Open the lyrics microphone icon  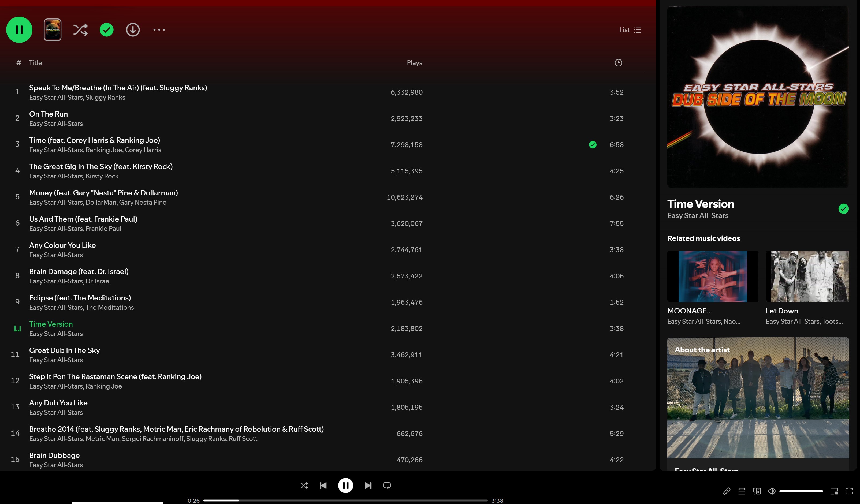727,491
